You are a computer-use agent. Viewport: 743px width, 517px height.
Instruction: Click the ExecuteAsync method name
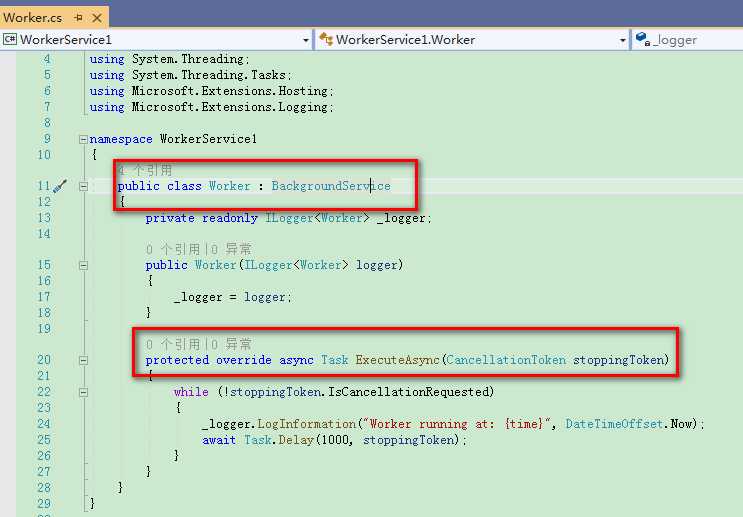click(398, 360)
